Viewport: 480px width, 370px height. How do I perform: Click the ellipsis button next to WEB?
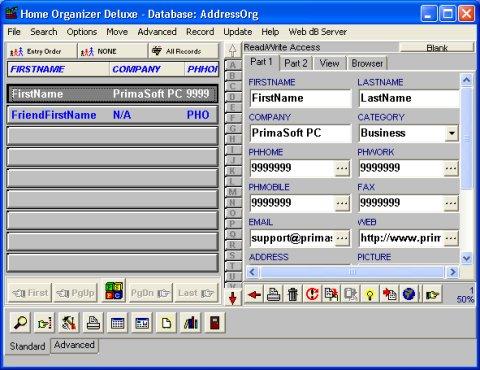[451, 238]
